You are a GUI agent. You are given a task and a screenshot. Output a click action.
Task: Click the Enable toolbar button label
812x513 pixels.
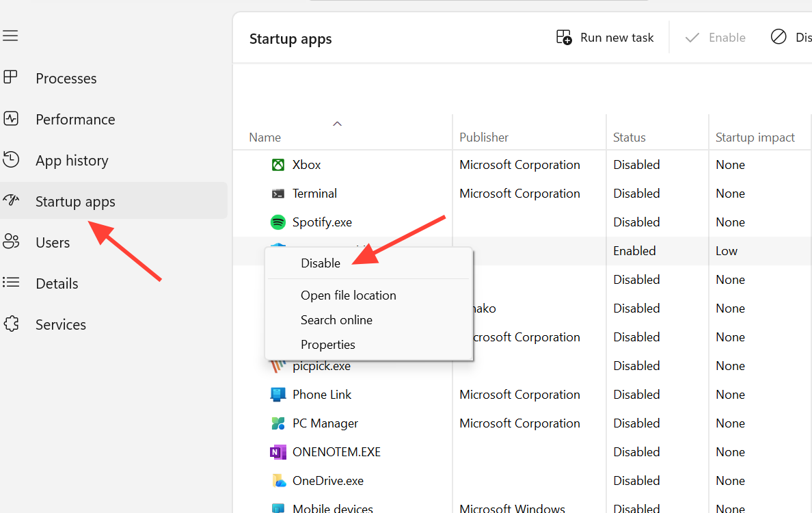(727, 38)
